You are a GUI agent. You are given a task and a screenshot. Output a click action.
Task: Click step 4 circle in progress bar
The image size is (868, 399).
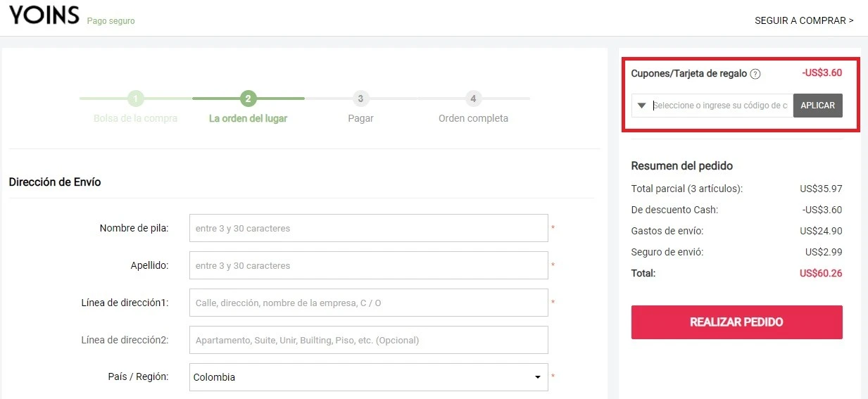(473, 99)
